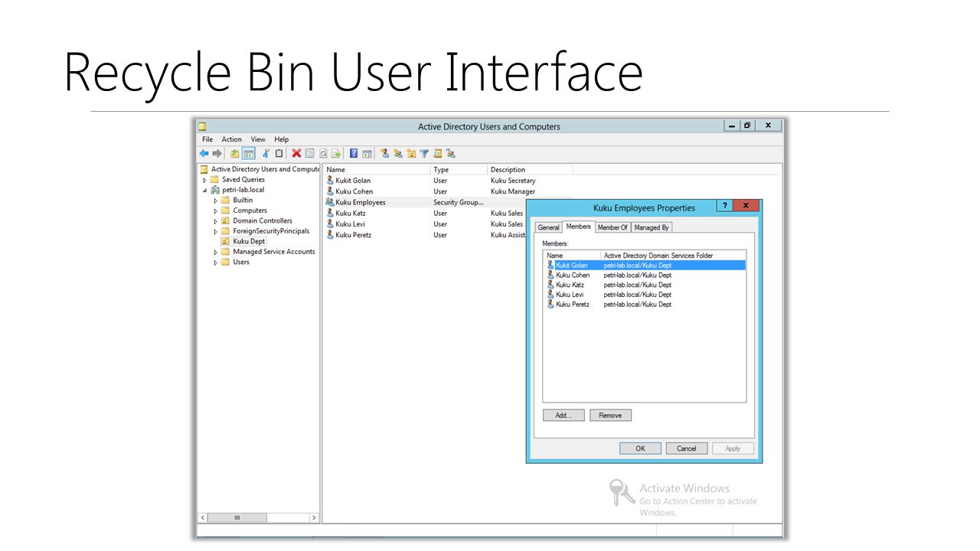Expand the Builtin container node

[215, 201]
